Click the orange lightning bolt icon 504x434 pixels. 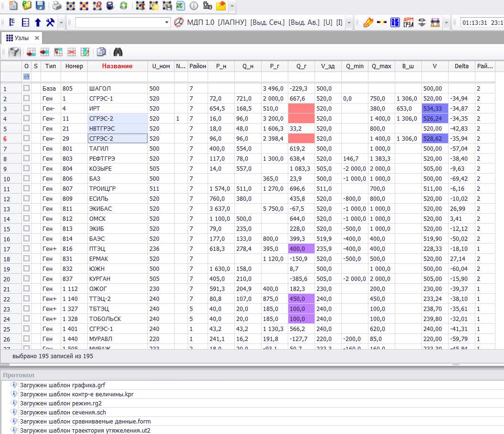click(368, 22)
